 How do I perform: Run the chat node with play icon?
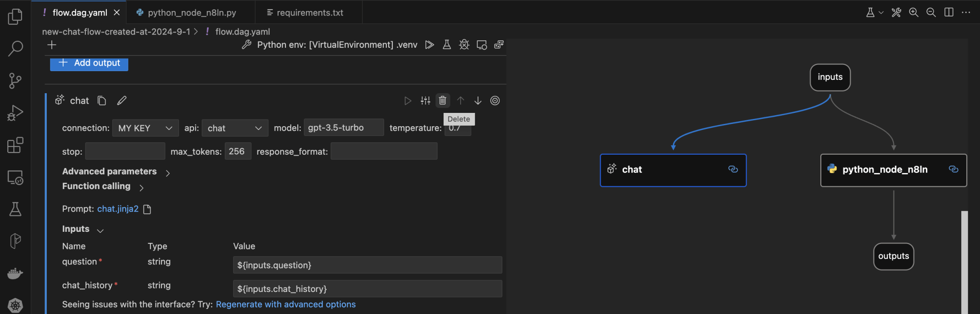click(407, 101)
